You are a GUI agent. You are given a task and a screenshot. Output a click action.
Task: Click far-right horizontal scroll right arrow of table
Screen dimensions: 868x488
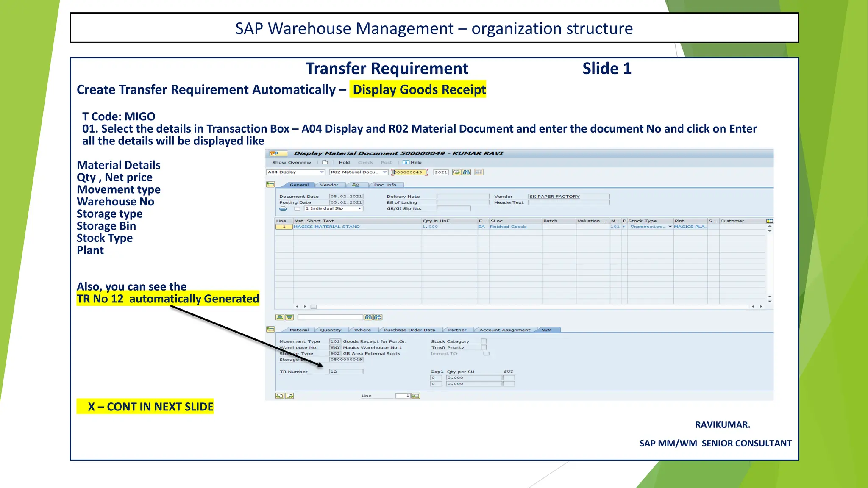click(761, 306)
